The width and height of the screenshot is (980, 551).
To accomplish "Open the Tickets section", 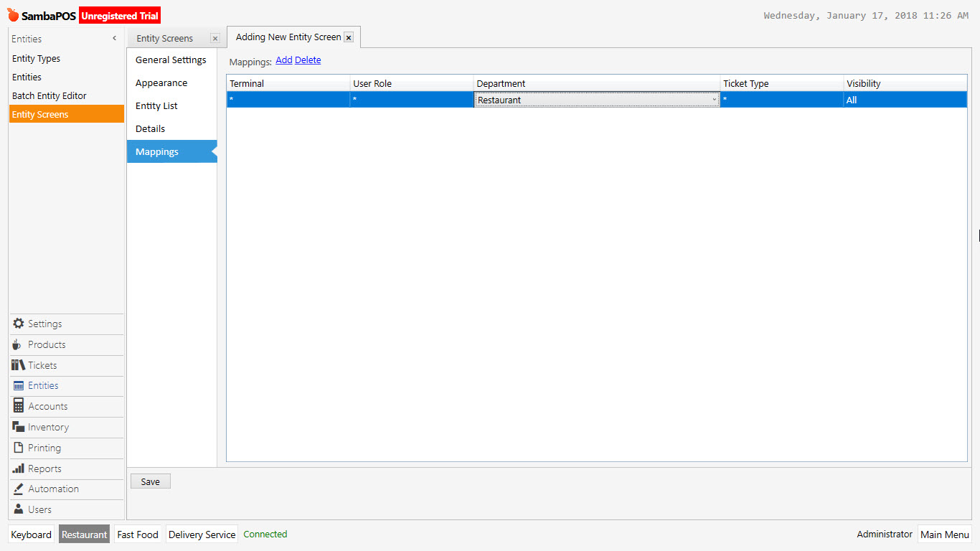I will 42,365.
